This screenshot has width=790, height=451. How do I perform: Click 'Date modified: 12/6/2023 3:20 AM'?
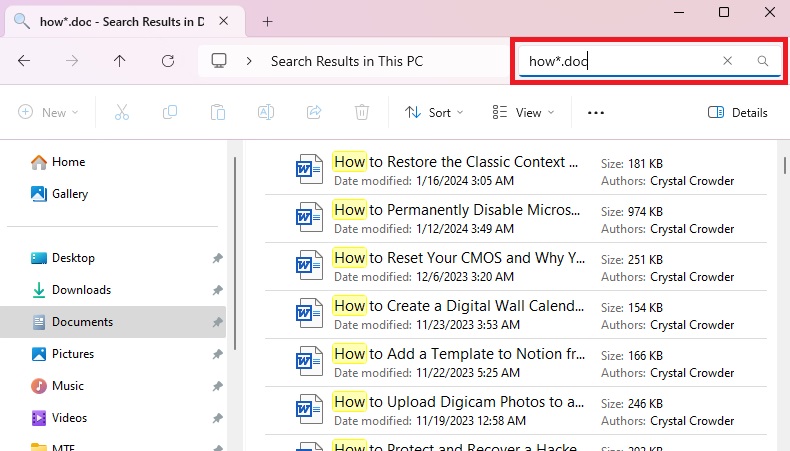424,277
